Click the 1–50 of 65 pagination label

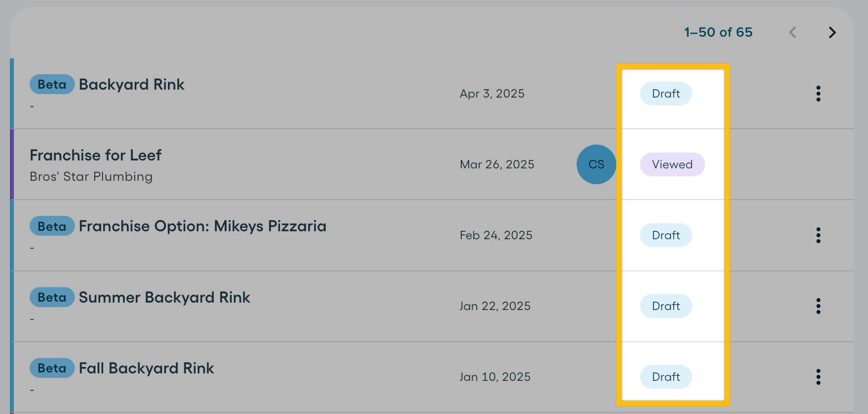coord(718,33)
